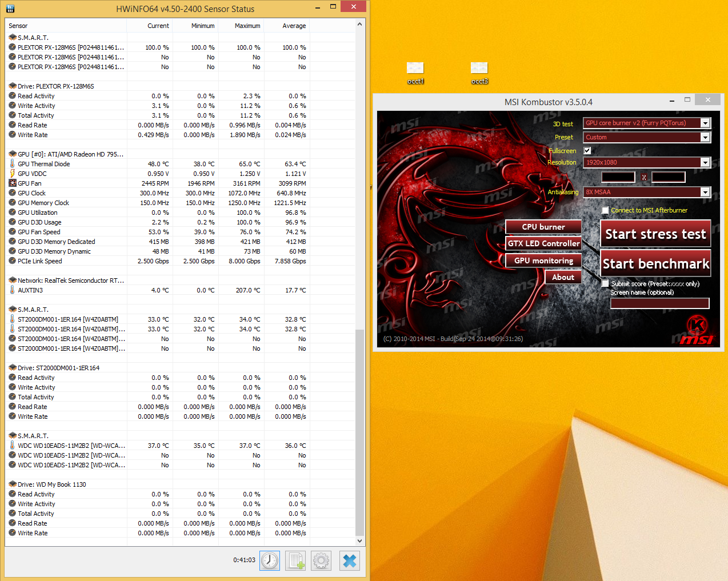Click the Kombustor K logo icon
The height and width of the screenshot is (581, 728).
[x=697, y=326]
